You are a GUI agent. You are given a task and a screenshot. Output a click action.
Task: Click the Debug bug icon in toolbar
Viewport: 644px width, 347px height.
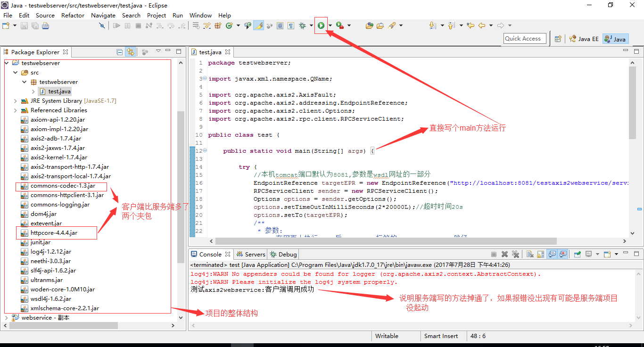302,25
